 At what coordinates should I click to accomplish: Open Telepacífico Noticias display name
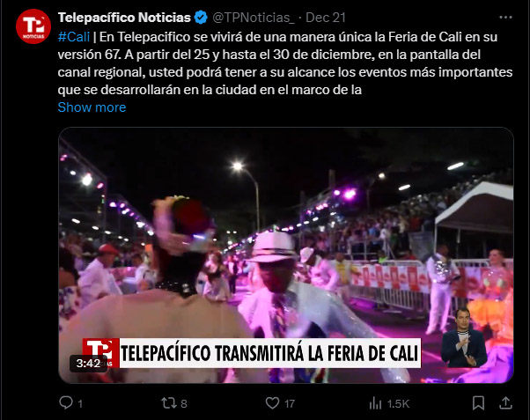click(x=124, y=18)
